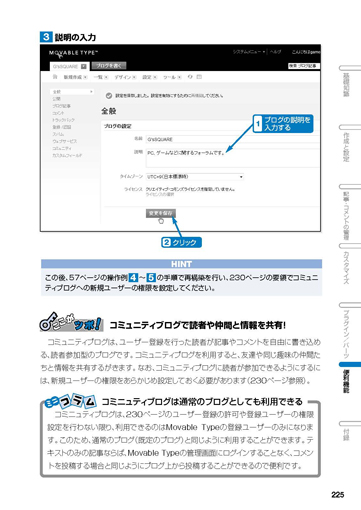361x510 pixels.
Task: Click the ライセンスの選択 link
Action: [x=160, y=194]
